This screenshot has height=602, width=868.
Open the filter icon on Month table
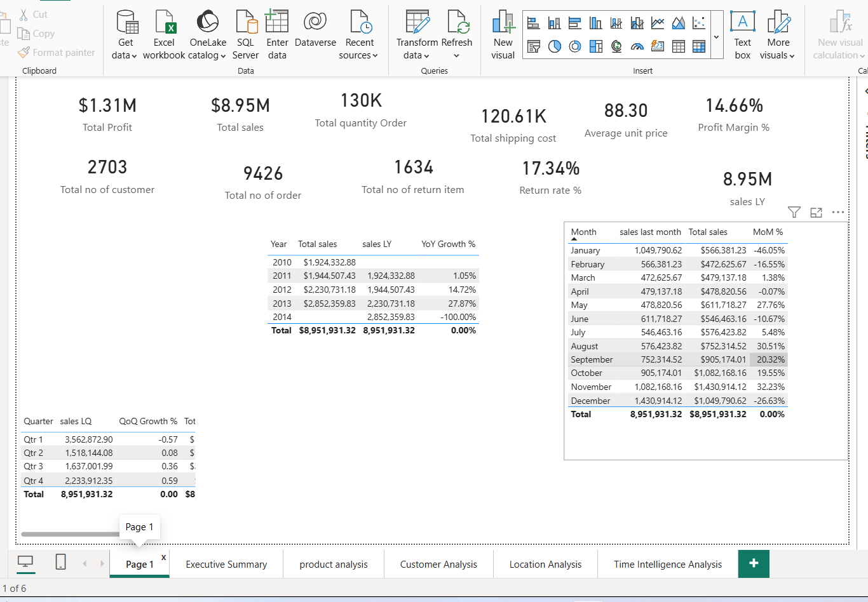(x=794, y=213)
